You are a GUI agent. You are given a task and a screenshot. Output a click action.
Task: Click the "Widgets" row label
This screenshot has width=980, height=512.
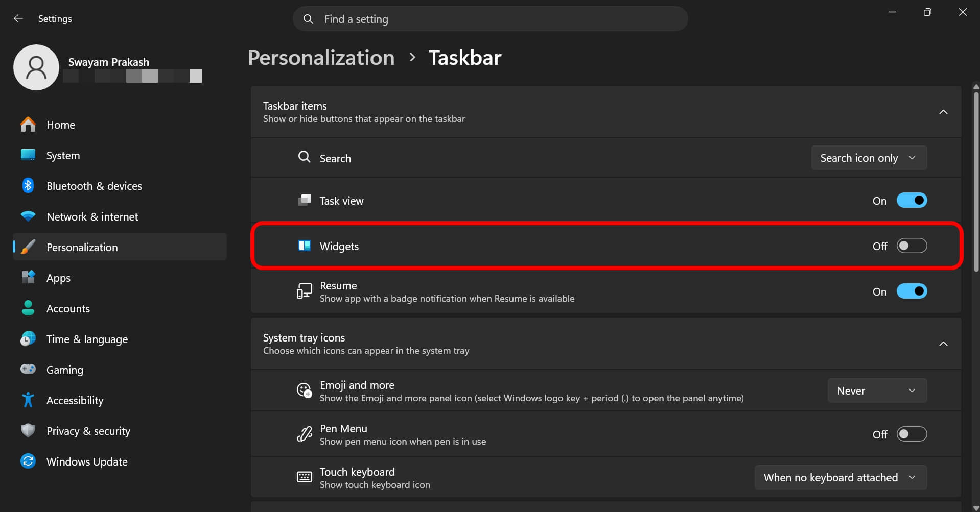pyautogui.click(x=339, y=246)
